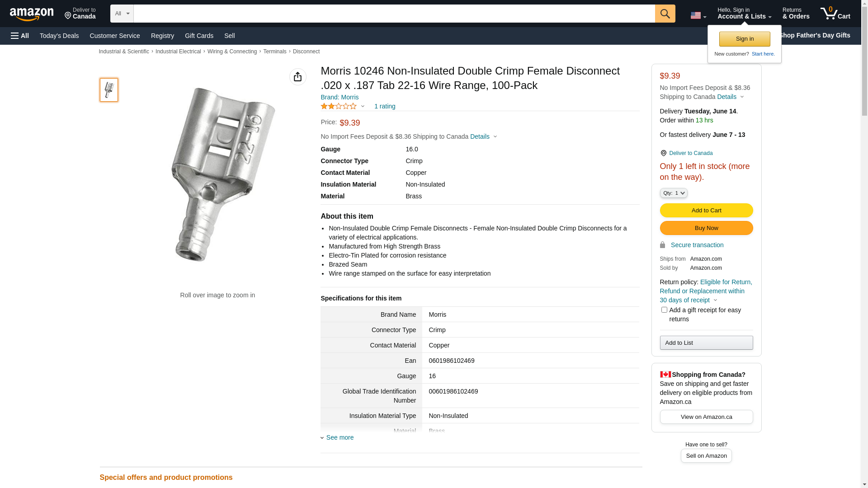Click the Add to Cart button
Image resolution: width=868 pixels, height=488 pixels.
pyautogui.click(x=706, y=210)
